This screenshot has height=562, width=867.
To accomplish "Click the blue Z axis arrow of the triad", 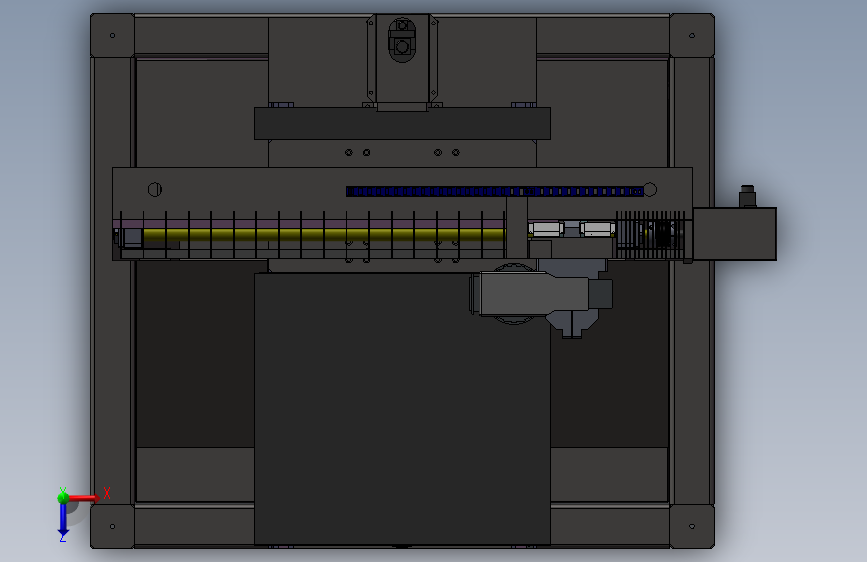I will click(63, 521).
